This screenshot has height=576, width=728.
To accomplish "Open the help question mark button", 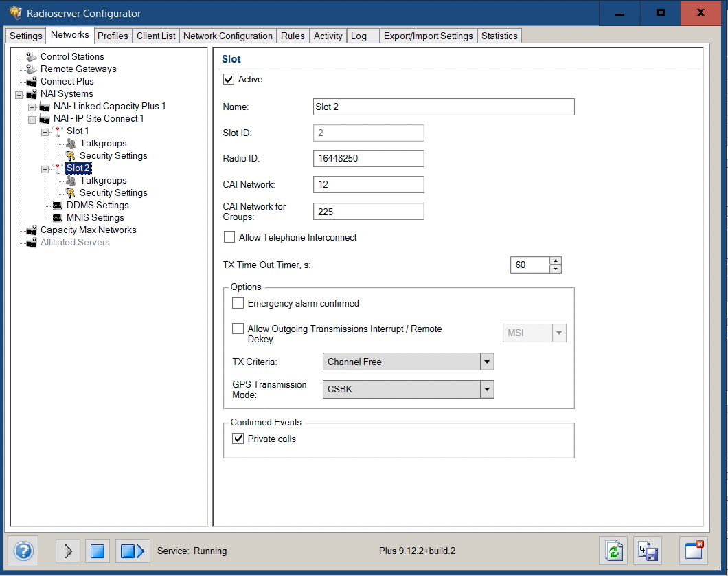I will (x=23, y=551).
